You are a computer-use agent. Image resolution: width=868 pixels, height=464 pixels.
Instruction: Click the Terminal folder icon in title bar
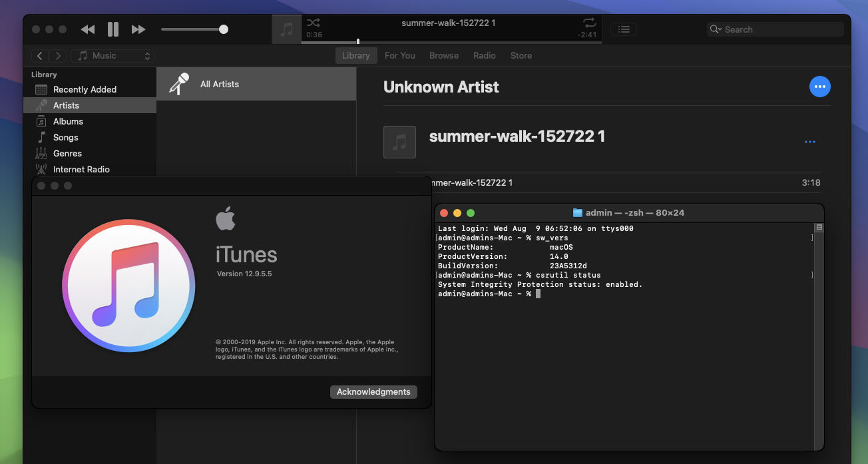coord(578,213)
